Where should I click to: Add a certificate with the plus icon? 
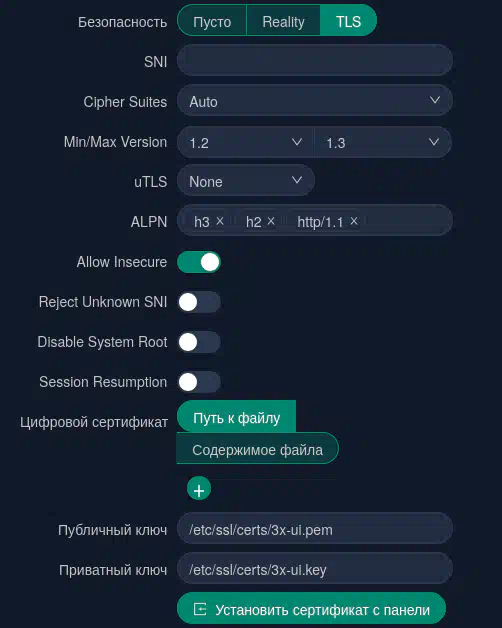[x=199, y=489]
